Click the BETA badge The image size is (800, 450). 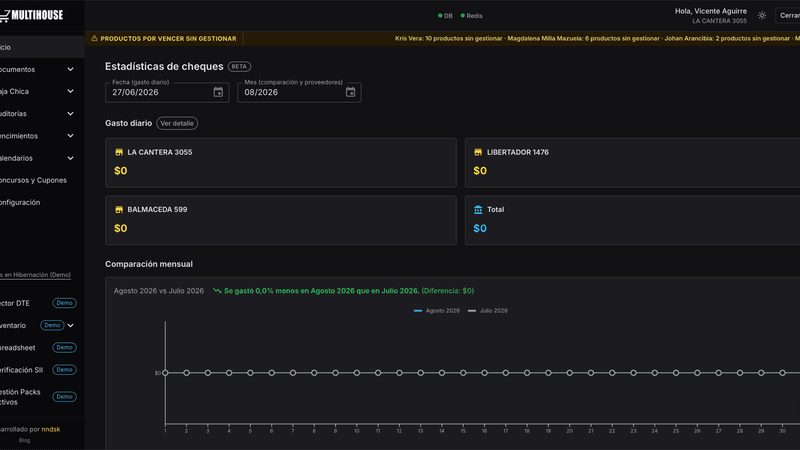[239, 67]
